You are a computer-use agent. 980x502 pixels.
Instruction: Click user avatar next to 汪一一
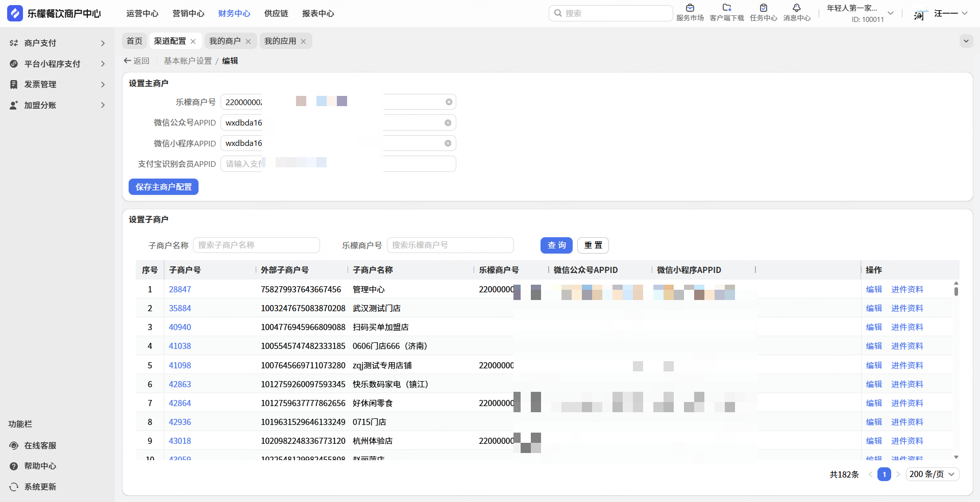click(x=920, y=14)
